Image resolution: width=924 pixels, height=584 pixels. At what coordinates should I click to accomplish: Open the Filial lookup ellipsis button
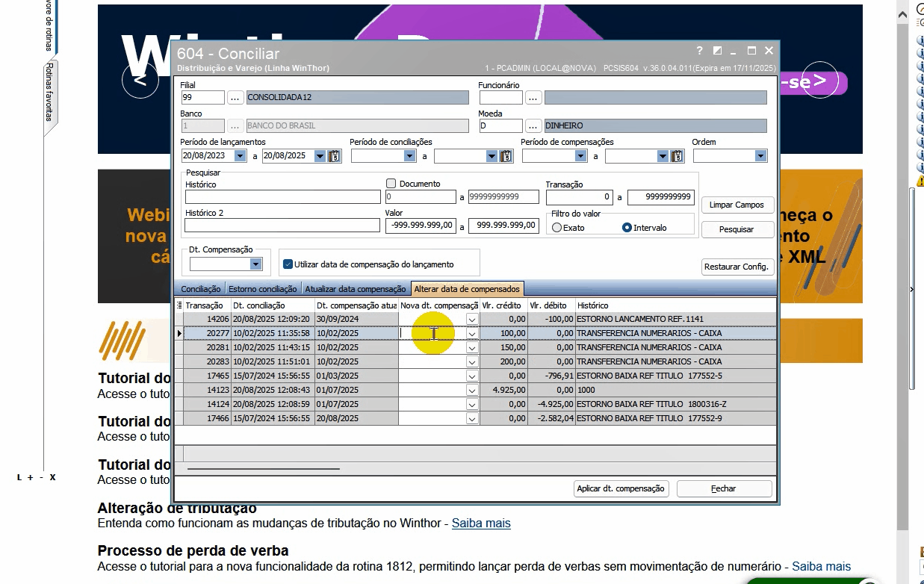click(x=235, y=97)
